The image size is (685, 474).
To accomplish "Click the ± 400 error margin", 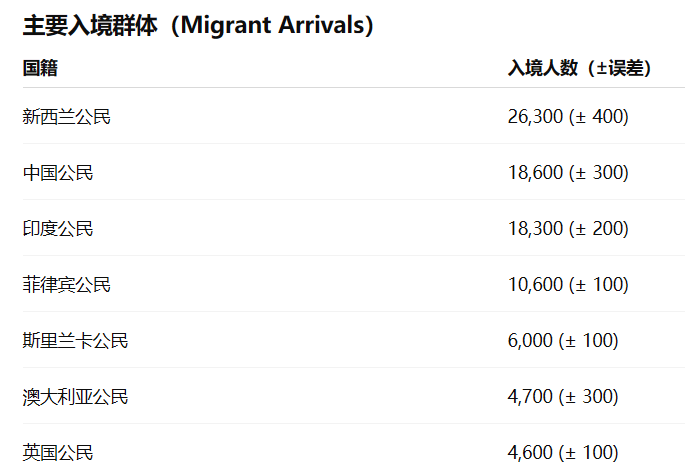I will tap(599, 117).
